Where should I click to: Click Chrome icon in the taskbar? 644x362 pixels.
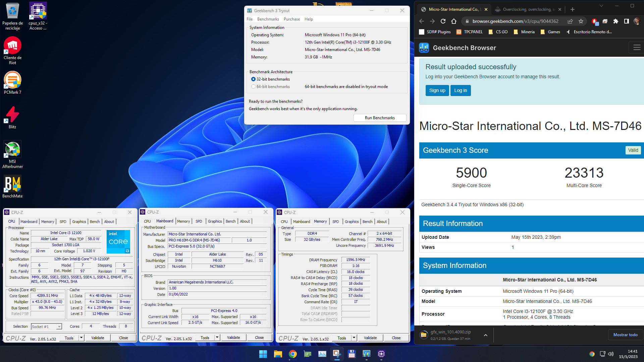click(x=292, y=354)
